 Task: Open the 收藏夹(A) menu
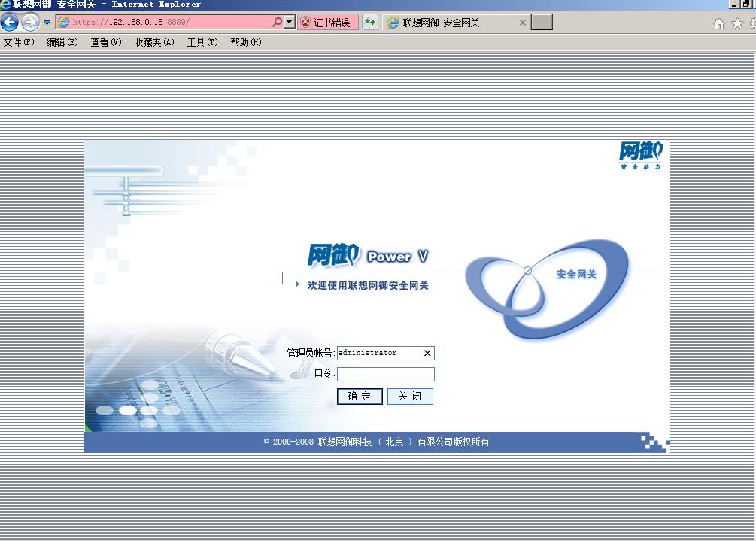point(153,42)
